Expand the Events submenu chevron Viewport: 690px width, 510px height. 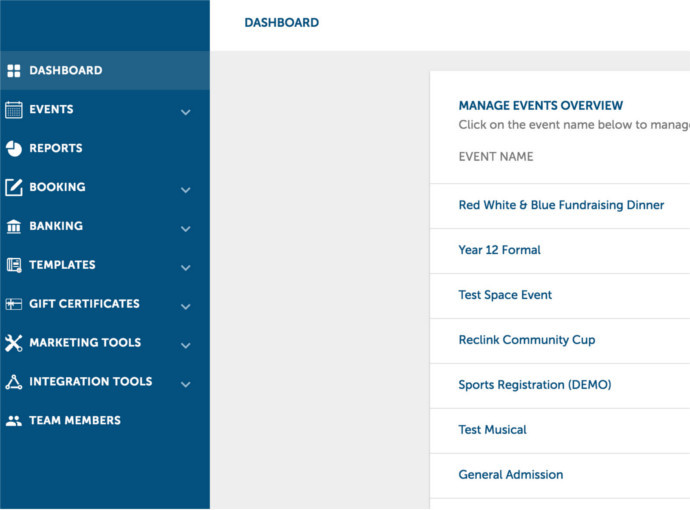[185, 112]
